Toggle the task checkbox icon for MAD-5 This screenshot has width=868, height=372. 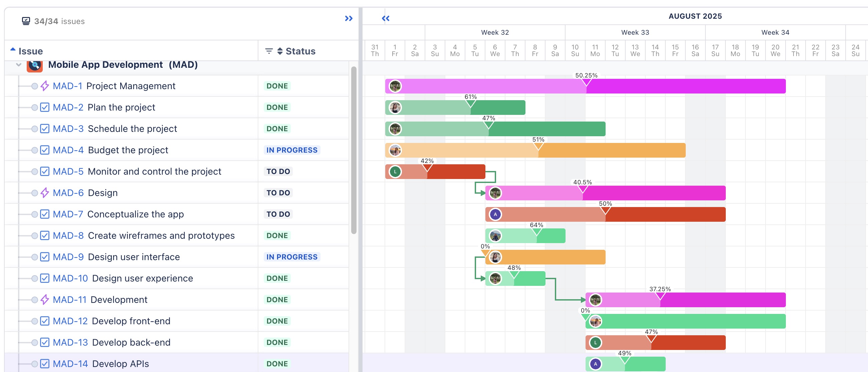coord(45,172)
